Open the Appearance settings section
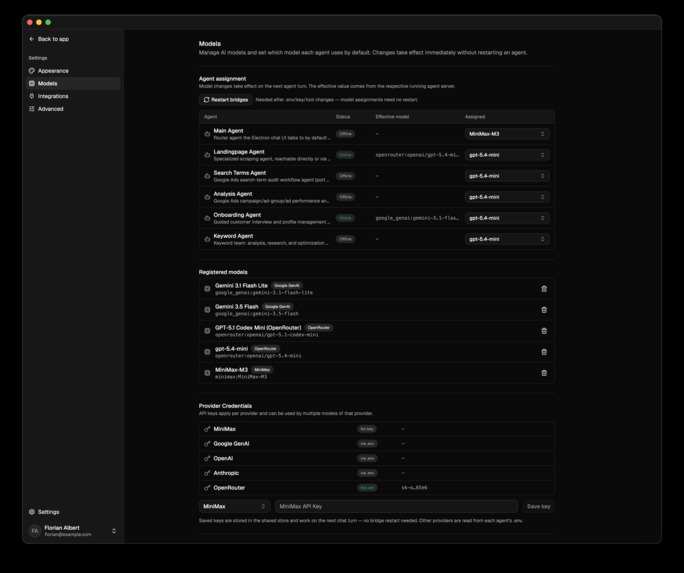The image size is (684, 573). (73, 71)
